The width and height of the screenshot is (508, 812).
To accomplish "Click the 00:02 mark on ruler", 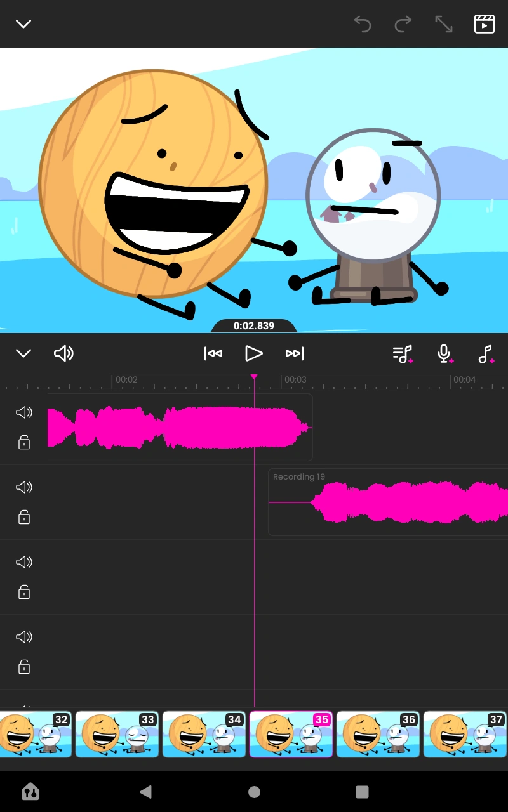I will pyautogui.click(x=126, y=379).
